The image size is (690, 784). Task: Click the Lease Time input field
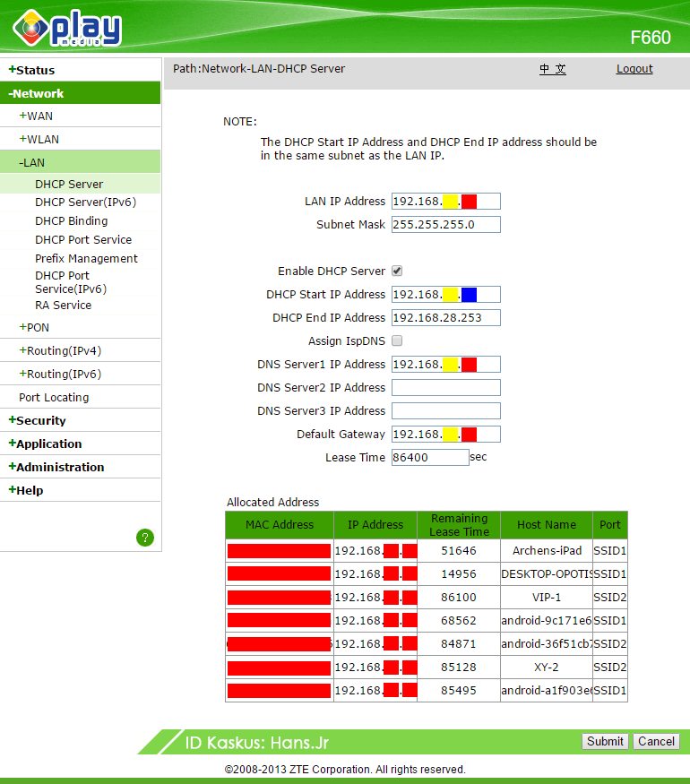[x=430, y=457]
